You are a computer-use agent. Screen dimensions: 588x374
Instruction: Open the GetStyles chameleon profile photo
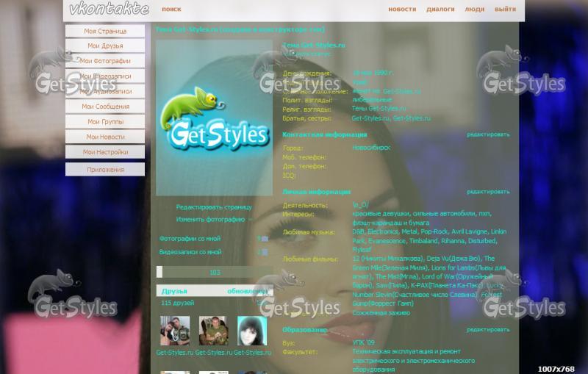click(x=214, y=118)
